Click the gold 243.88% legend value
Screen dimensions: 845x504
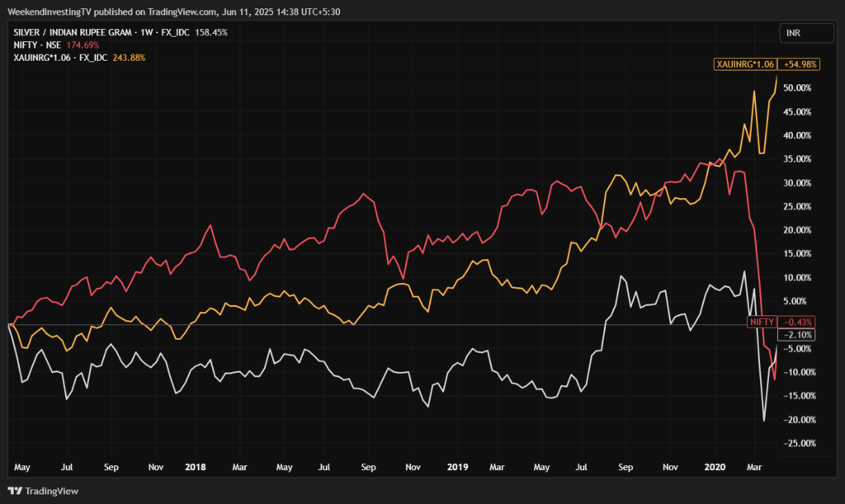click(129, 58)
